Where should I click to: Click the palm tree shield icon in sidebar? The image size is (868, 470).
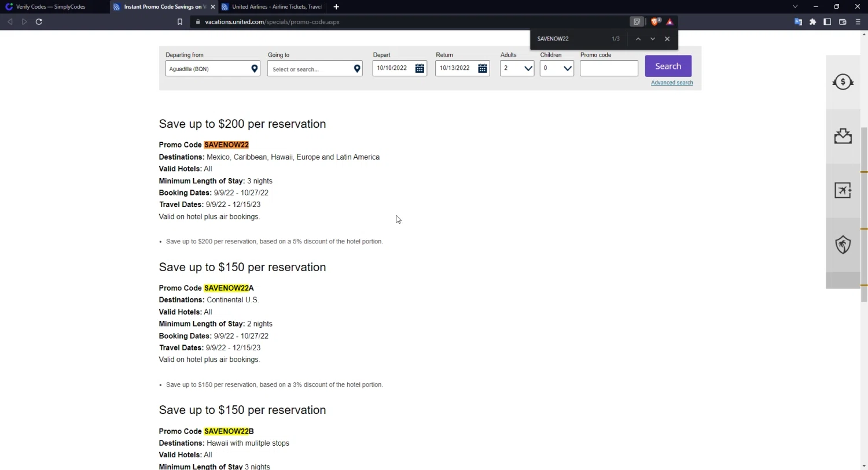click(843, 245)
